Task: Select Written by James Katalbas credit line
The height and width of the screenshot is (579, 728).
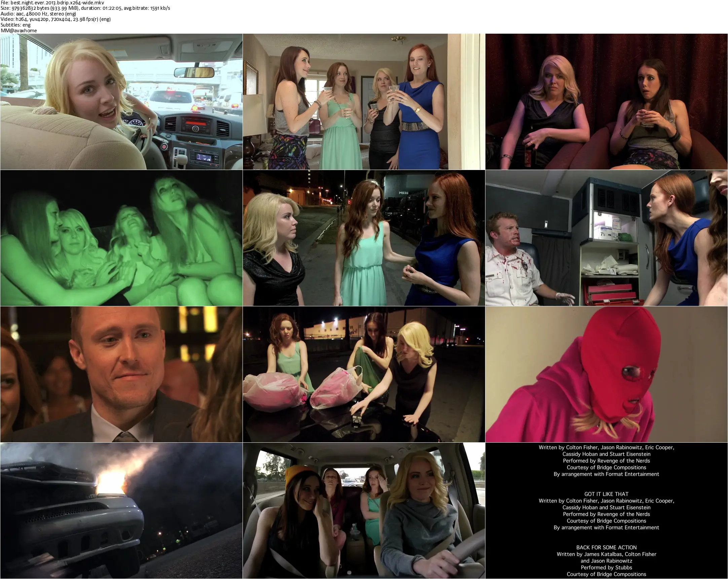Action: pos(607,554)
